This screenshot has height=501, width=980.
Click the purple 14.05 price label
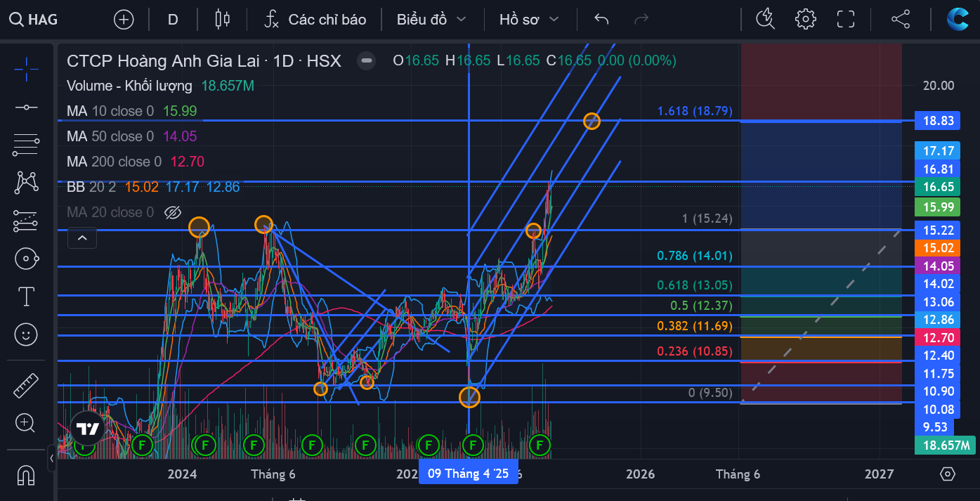tap(938, 266)
